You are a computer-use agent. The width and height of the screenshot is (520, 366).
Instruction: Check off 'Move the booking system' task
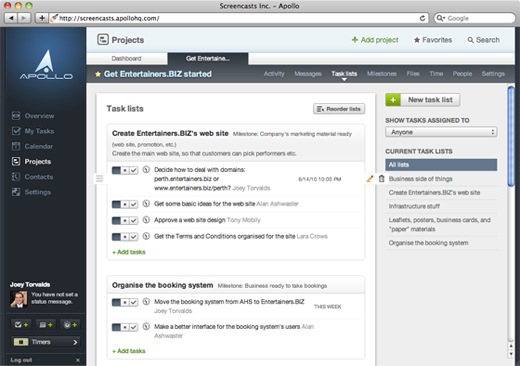pyautogui.click(x=134, y=302)
